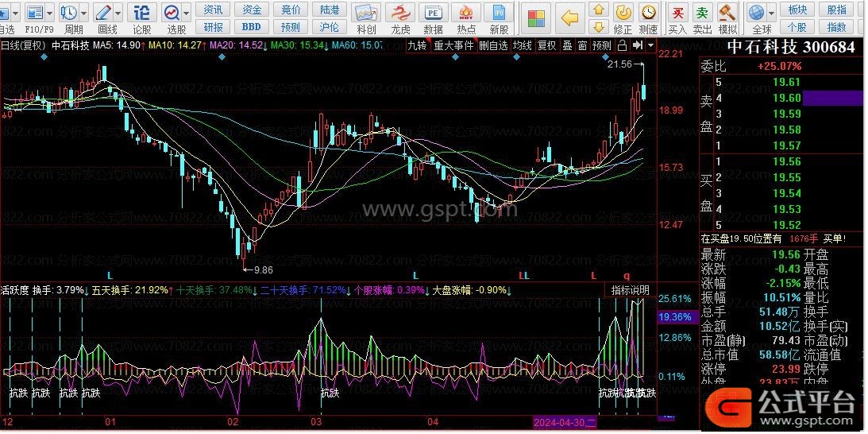
Task: Click the four-color grid layout icon
Action: coord(536,18)
